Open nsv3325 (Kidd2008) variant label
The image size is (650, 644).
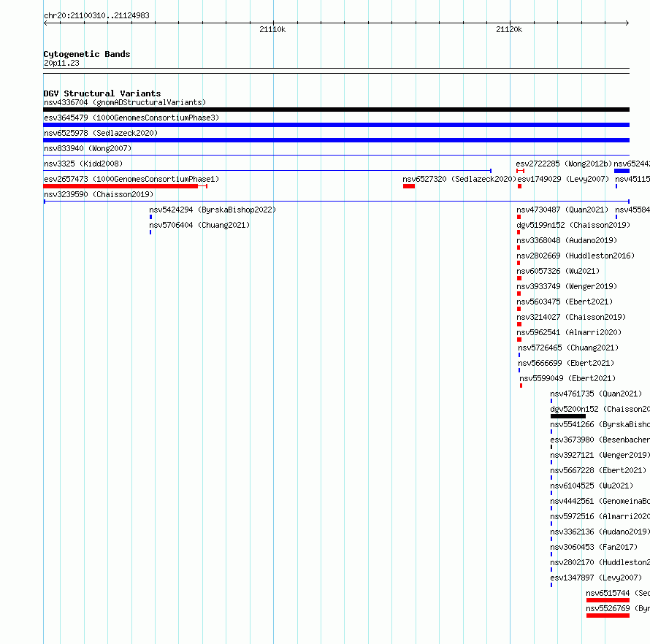83,164
